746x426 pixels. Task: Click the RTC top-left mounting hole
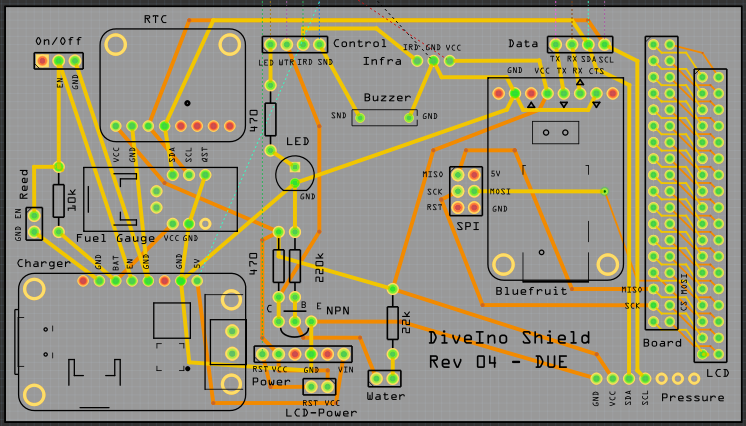(x=116, y=45)
